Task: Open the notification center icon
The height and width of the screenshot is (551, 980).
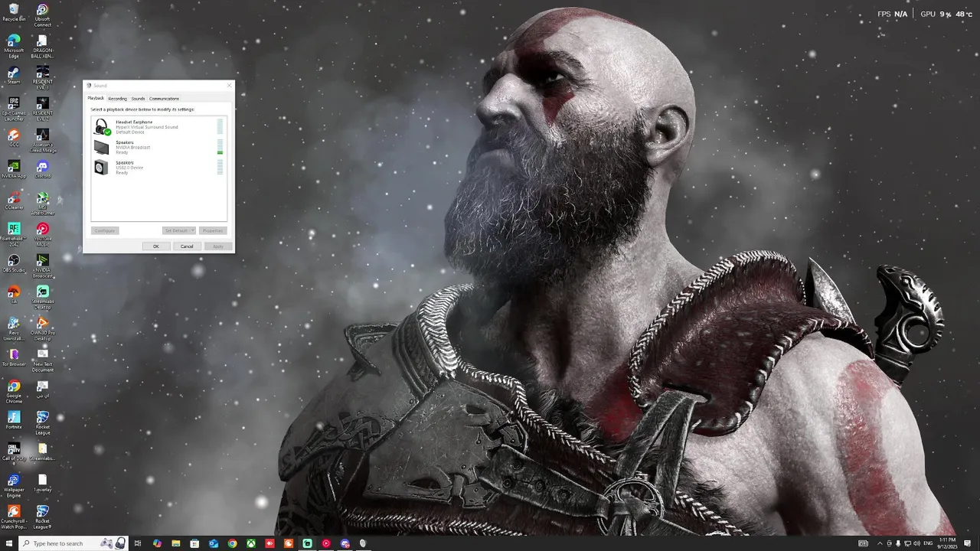Action: 968,543
